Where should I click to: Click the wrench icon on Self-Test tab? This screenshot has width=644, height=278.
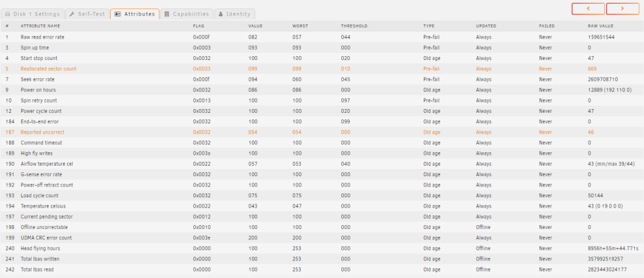coord(72,14)
